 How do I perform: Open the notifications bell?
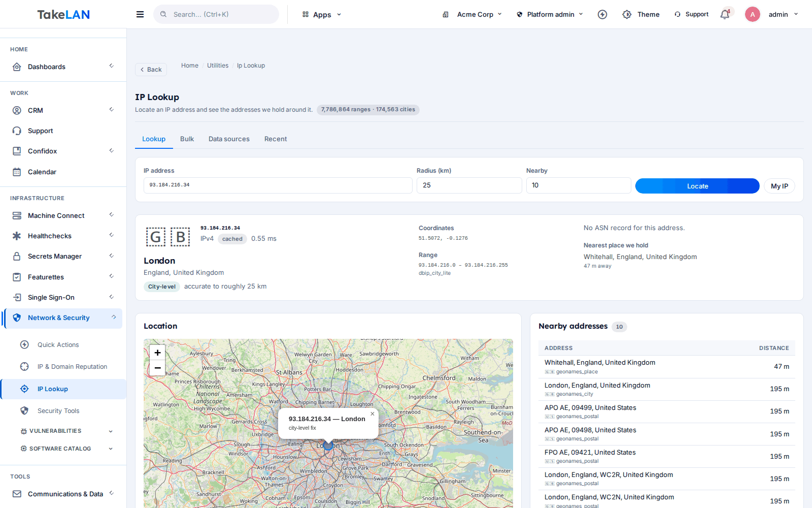pos(725,14)
